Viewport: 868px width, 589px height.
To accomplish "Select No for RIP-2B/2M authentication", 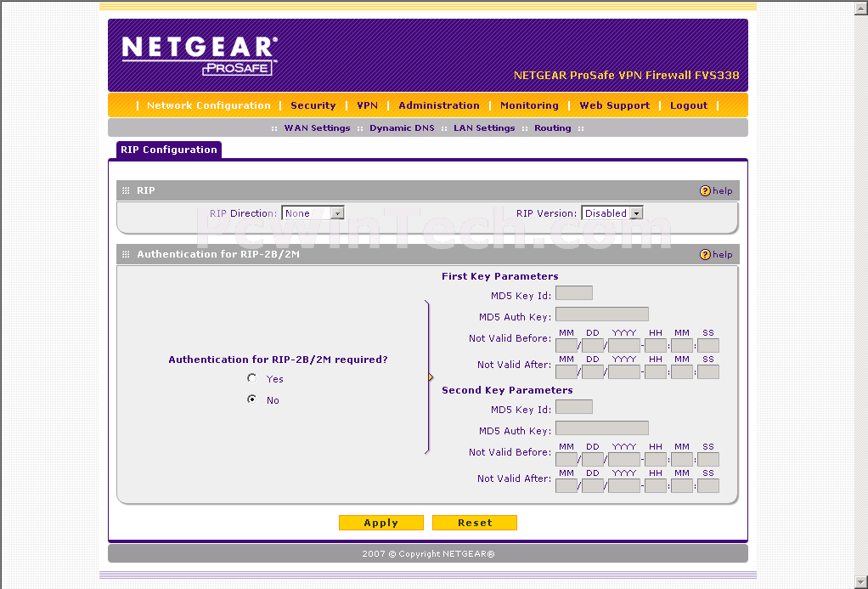I will (252, 399).
